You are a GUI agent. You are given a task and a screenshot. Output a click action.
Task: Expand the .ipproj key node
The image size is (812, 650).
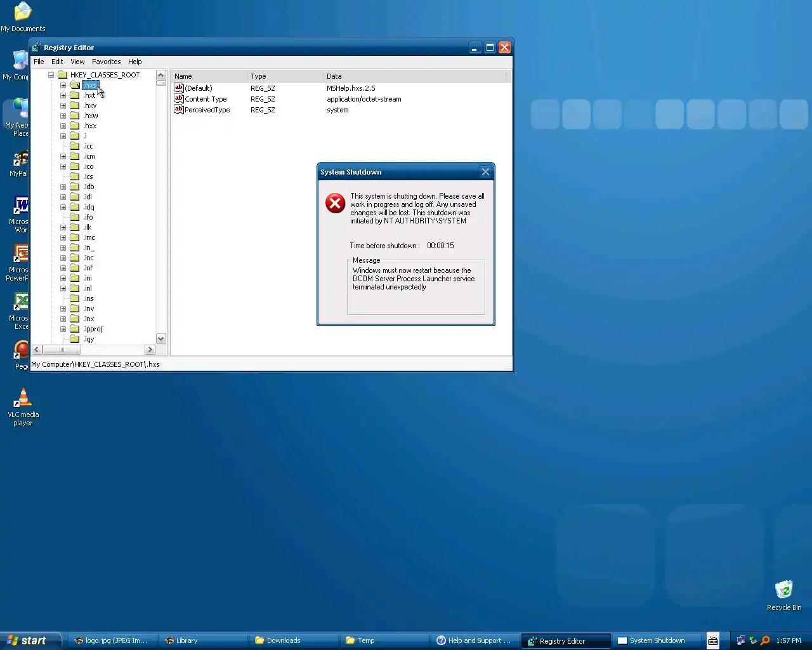pyautogui.click(x=63, y=329)
